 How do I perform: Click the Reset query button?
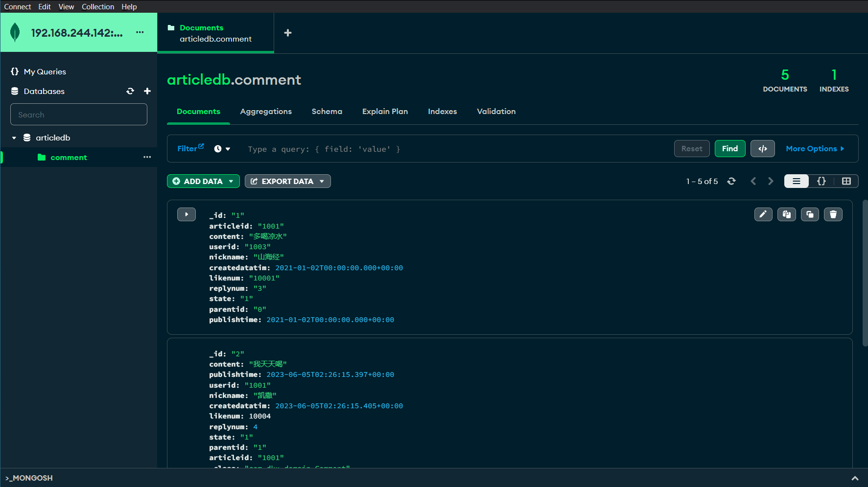point(692,149)
